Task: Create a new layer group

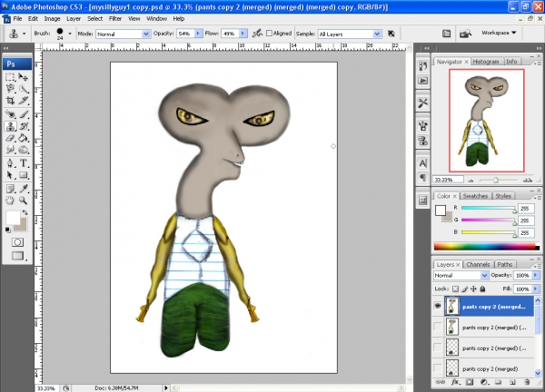Action: click(498, 382)
